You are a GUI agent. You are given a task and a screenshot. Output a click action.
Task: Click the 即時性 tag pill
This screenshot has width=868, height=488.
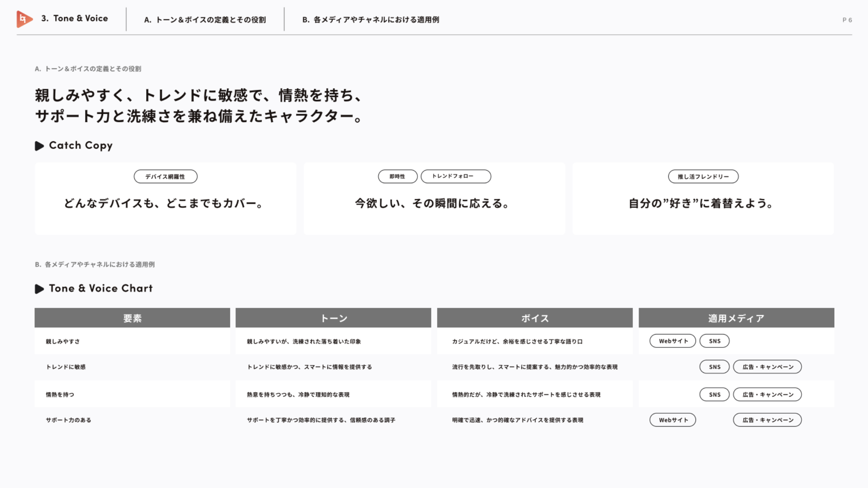tap(397, 177)
